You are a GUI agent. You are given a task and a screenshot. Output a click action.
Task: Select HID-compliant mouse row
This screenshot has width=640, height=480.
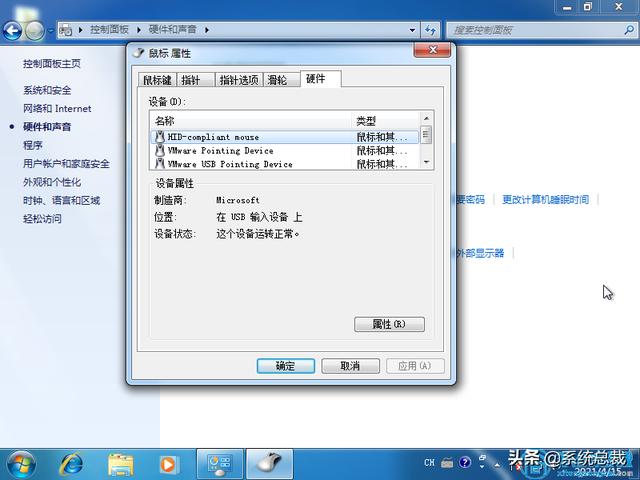point(284,137)
